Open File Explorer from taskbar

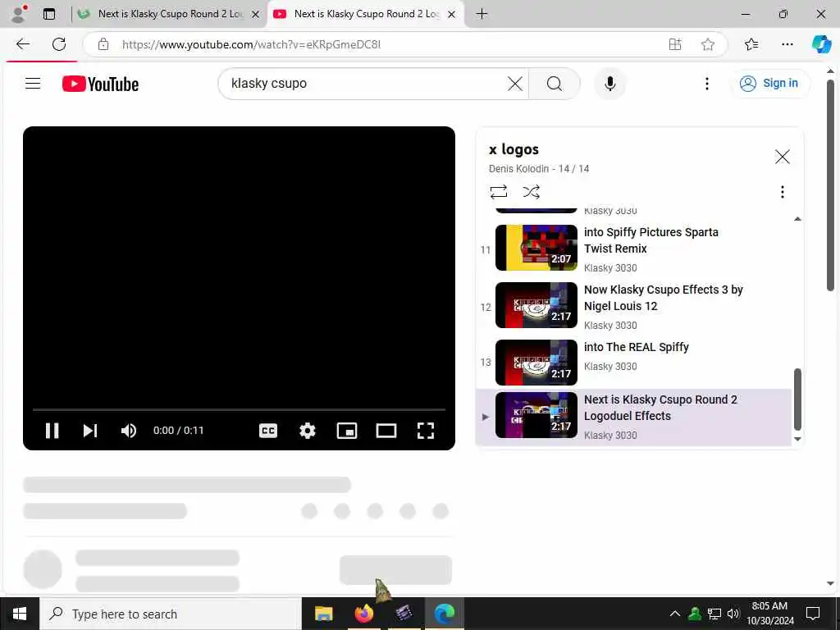point(323,614)
